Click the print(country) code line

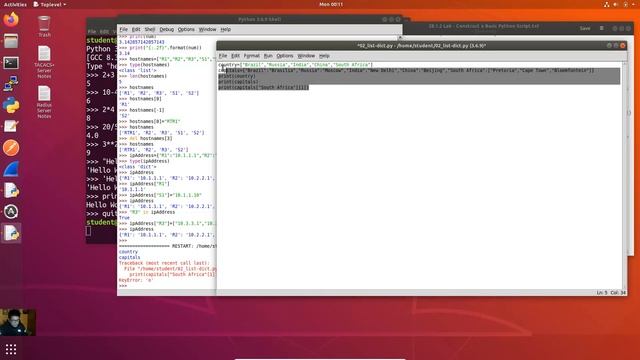tap(237, 76)
